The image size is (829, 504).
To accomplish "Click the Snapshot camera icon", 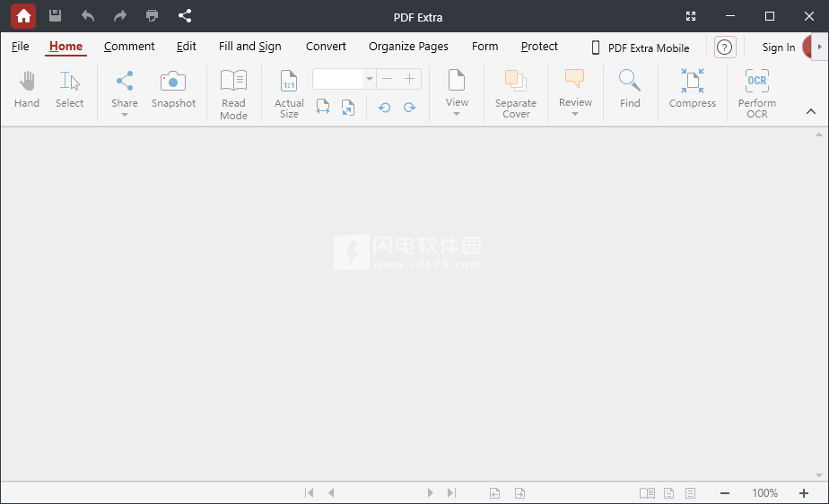I will (x=173, y=83).
